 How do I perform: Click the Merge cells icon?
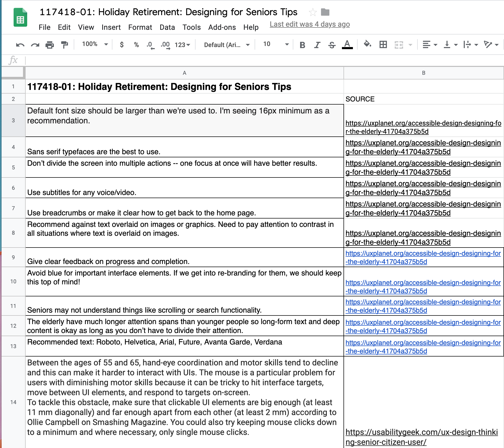pos(399,45)
